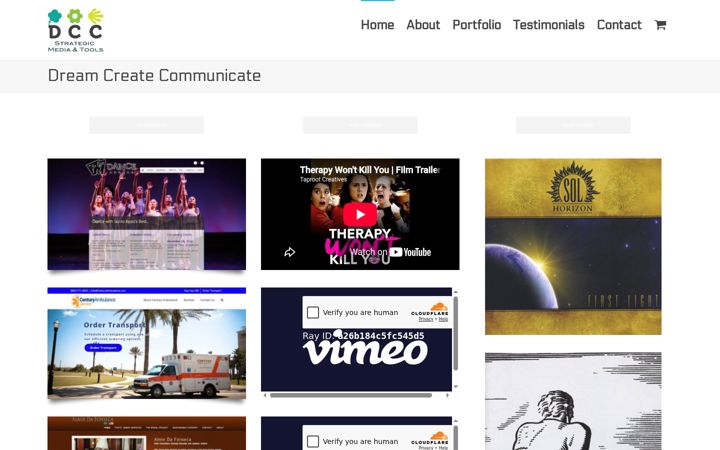The width and height of the screenshot is (720, 450).
Task: Open the shopping cart icon
Action: point(660,25)
